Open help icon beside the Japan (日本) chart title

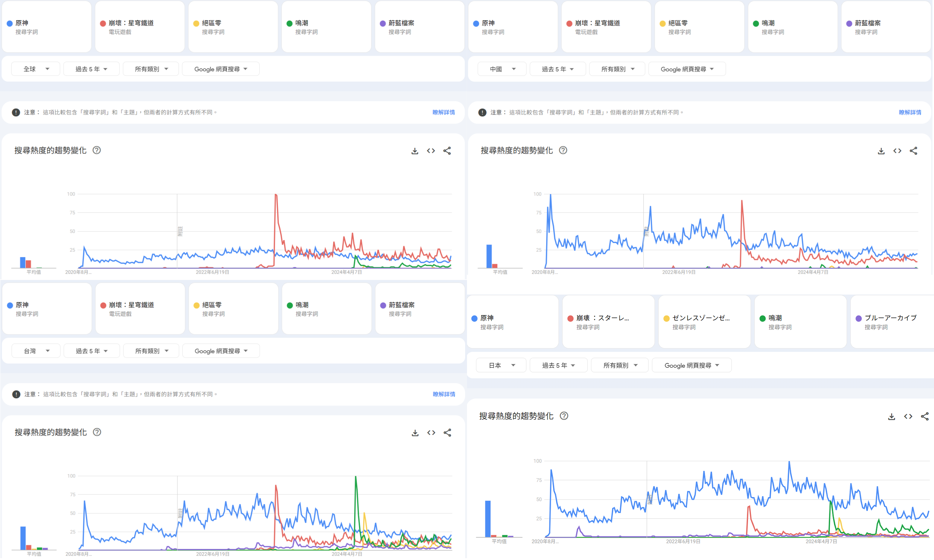point(564,416)
